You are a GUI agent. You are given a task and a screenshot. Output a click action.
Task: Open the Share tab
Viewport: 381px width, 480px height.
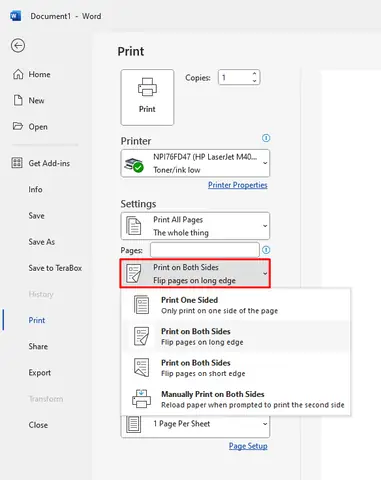(x=38, y=346)
